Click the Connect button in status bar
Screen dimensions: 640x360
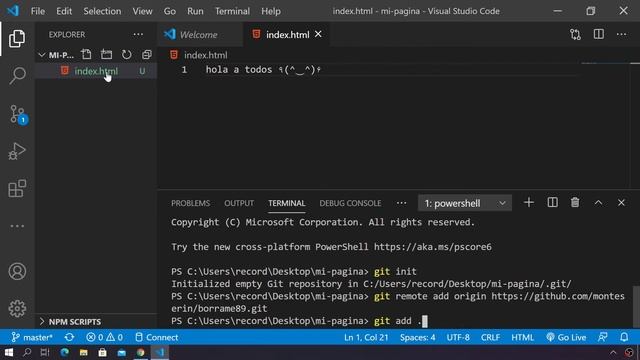[x=157, y=338]
